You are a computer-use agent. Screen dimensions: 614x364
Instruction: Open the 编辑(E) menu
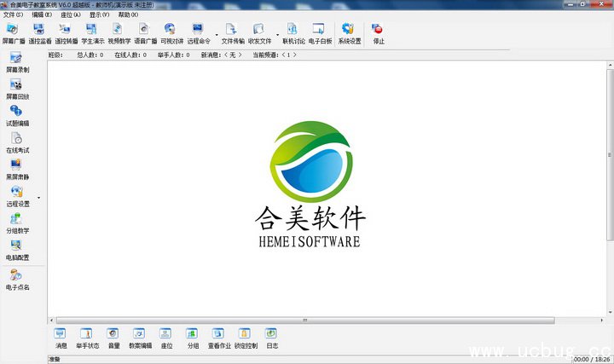tap(42, 14)
